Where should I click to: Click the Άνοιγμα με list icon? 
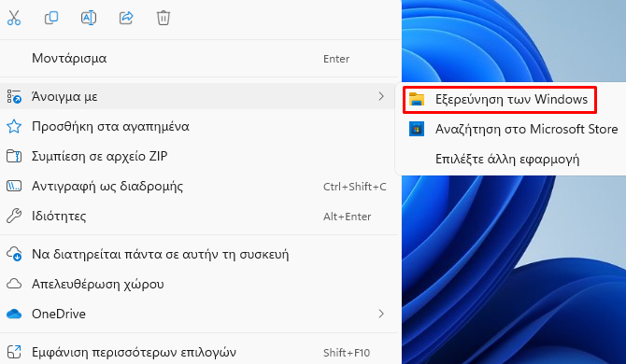tap(14, 96)
